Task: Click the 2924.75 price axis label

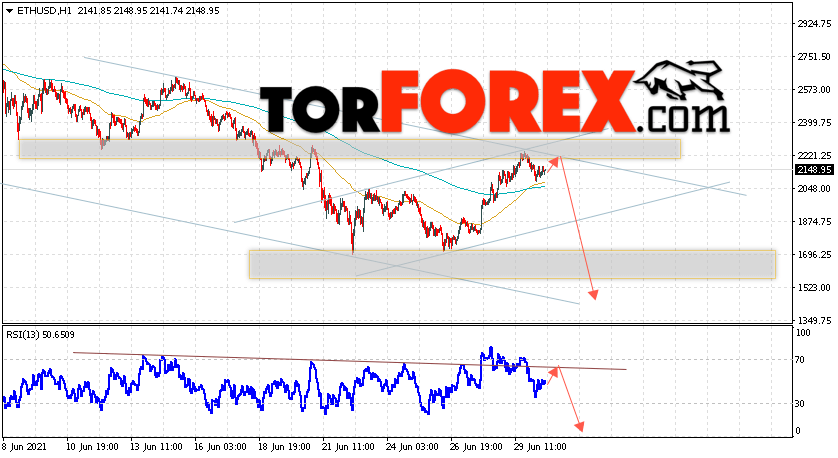Action: (x=814, y=24)
